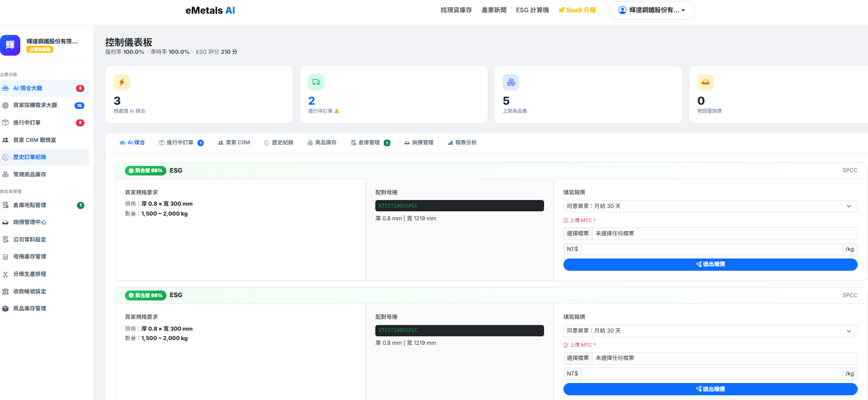Expand second 同意買家：月結 30 天 dropdown
Viewport: 868px width, 400px height.
[710, 331]
